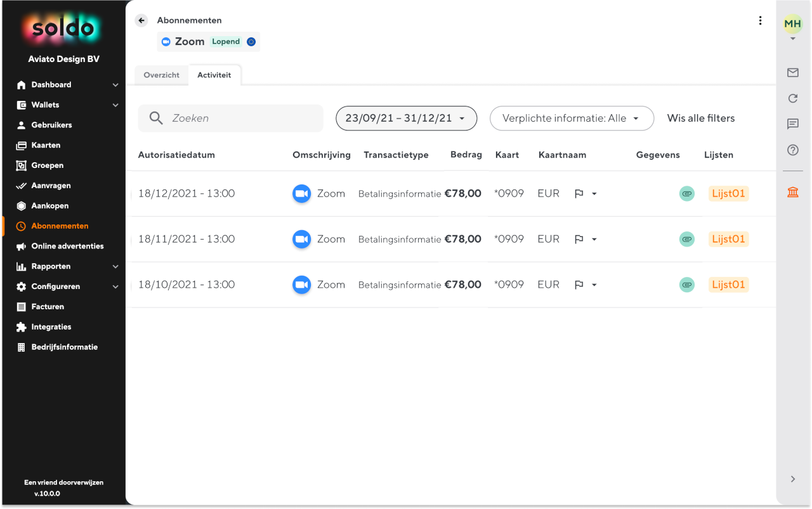Open Online advertenties
Viewport: 812px width, 509px height.
pos(67,246)
